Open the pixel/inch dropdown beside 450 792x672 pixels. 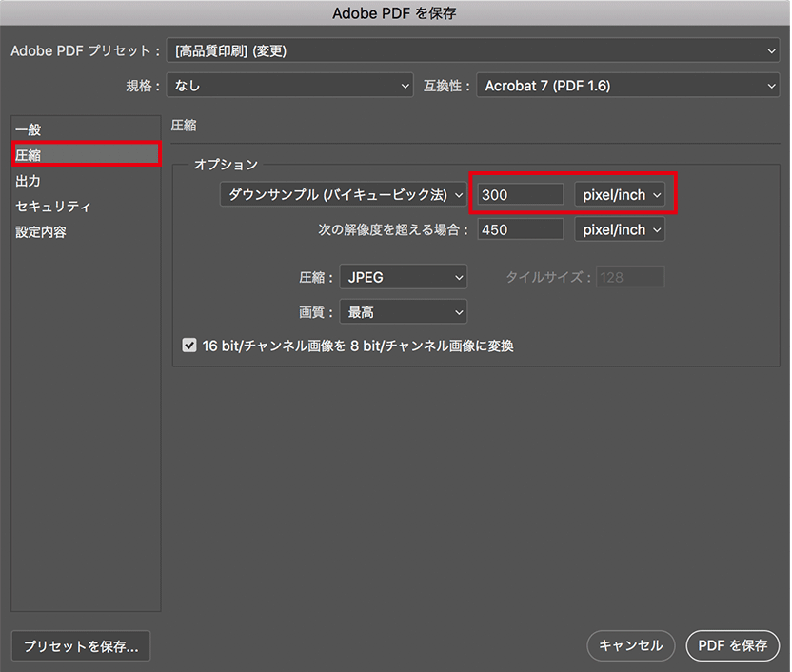(620, 229)
